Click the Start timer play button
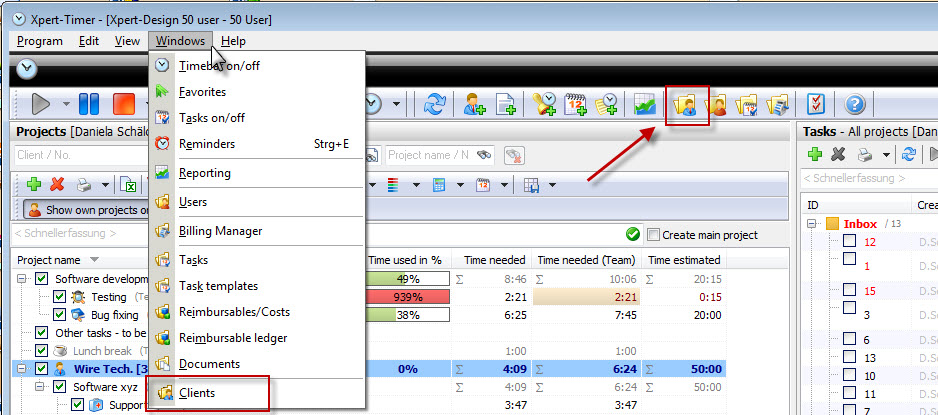 tap(41, 104)
